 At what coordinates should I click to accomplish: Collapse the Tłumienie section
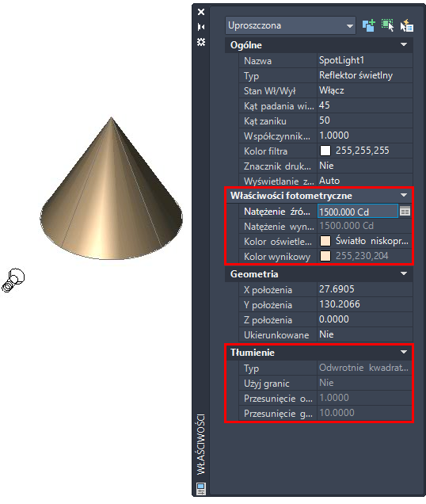point(404,352)
